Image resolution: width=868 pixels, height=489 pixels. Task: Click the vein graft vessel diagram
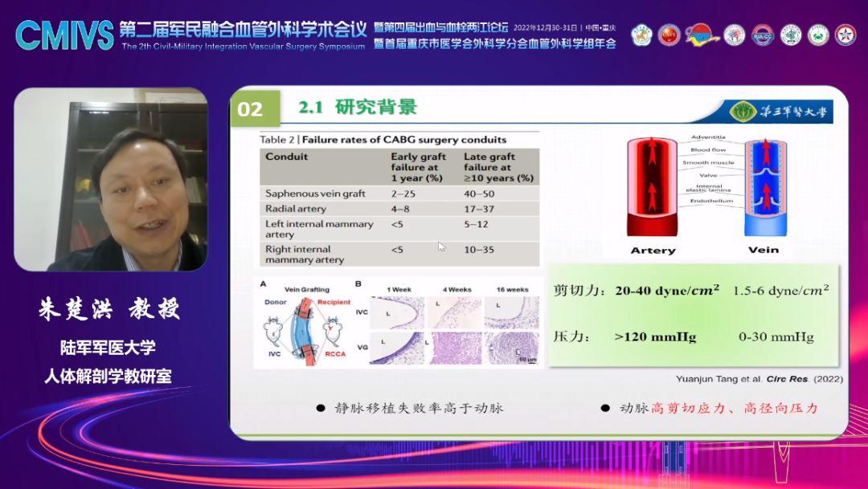point(305,331)
